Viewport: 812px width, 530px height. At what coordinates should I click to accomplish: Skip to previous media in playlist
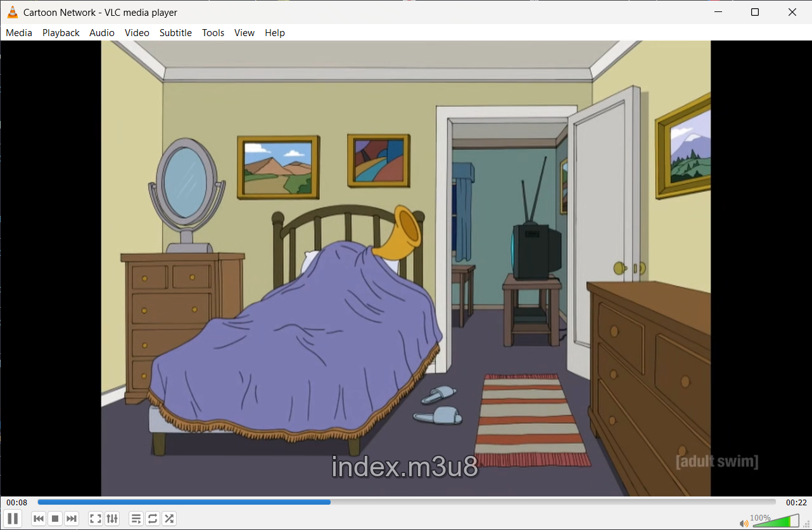39,519
